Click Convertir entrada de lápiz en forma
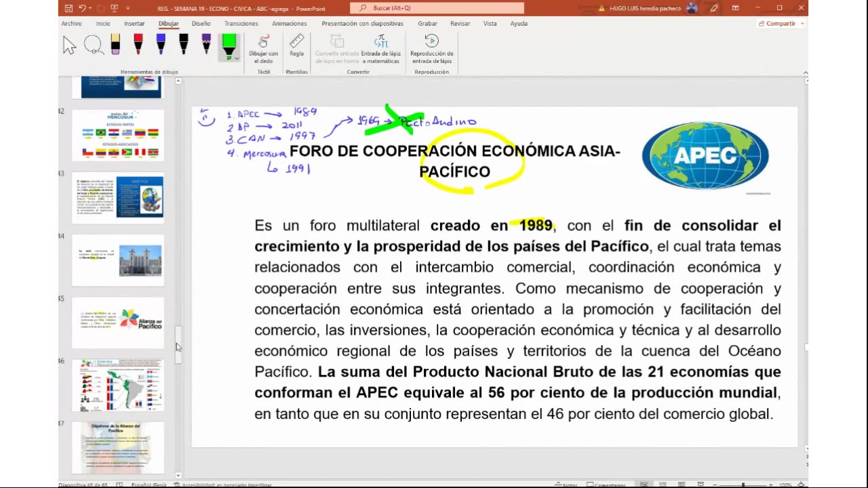This screenshot has width=868, height=488. [x=337, y=49]
